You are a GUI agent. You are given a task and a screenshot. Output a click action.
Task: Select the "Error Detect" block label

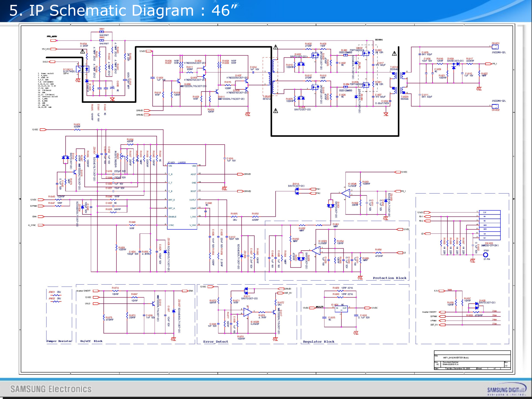[215, 342]
